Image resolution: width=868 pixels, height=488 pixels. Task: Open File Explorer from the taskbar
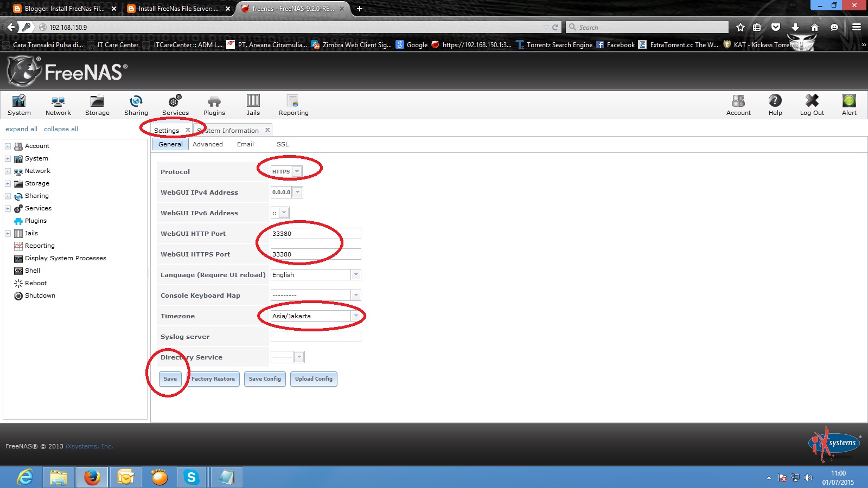[59, 477]
